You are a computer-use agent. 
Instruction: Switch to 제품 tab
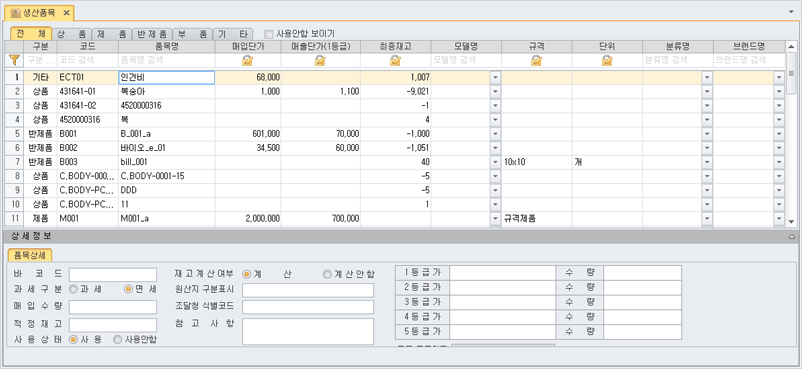112,34
